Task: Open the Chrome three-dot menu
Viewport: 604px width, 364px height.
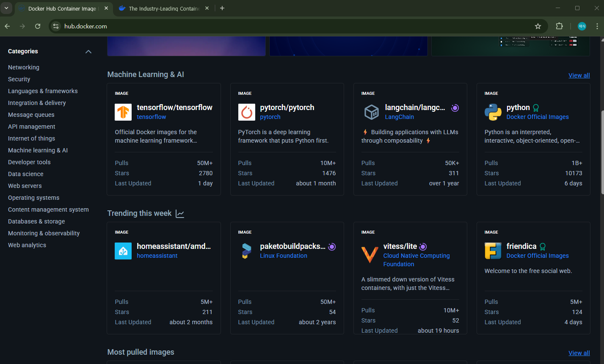Action: [x=597, y=26]
